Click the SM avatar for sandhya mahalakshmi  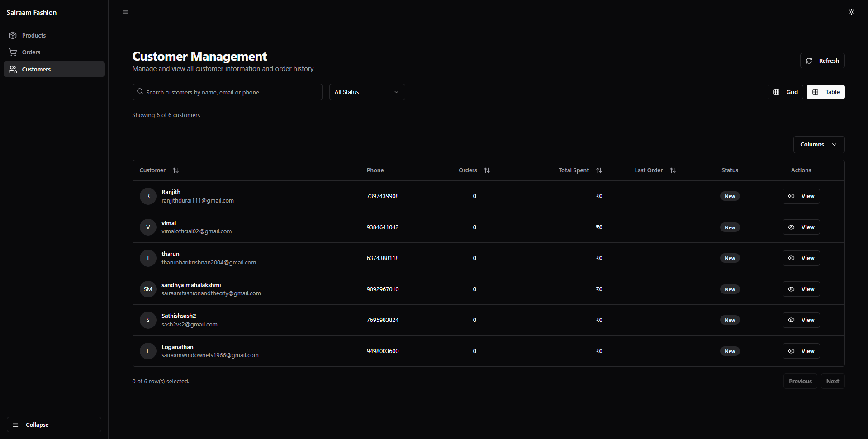tap(148, 289)
